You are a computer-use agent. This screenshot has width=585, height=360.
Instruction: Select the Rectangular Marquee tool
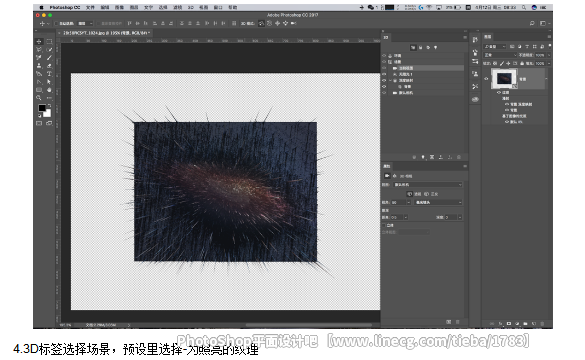49,41
